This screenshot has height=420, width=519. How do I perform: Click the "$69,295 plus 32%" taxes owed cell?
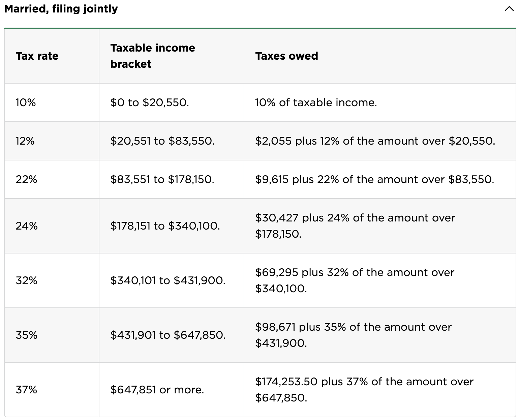[x=355, y=280]
